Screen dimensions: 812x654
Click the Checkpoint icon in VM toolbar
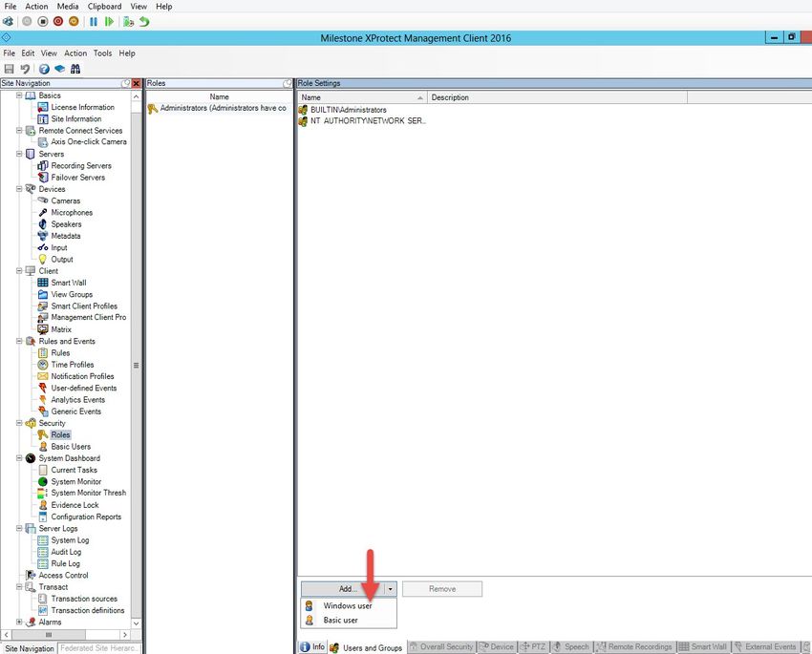tap(128, 22)
